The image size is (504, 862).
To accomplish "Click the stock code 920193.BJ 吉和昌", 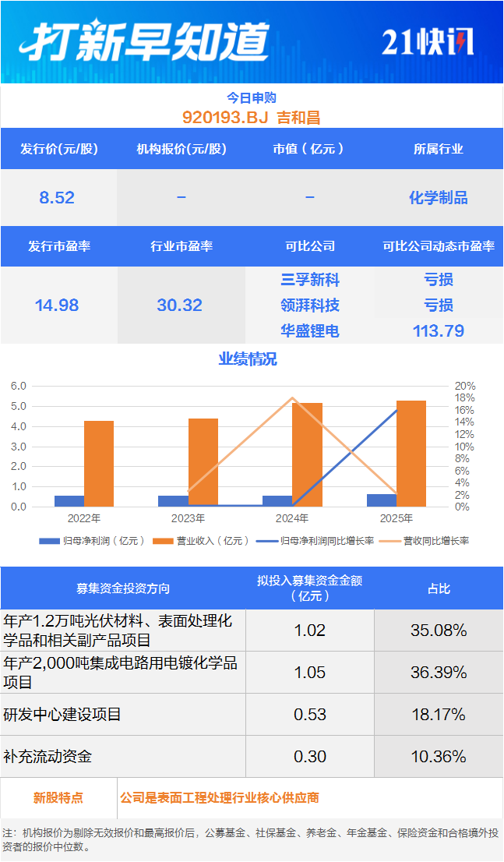I will click(x=251, y=117).
